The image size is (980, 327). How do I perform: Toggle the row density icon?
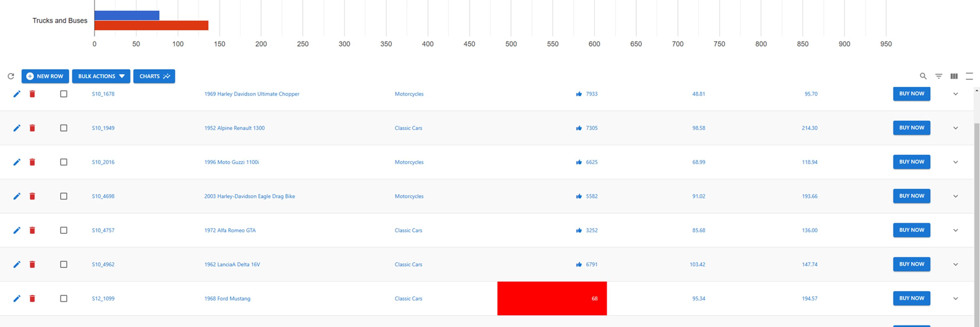tap(969, 76)
